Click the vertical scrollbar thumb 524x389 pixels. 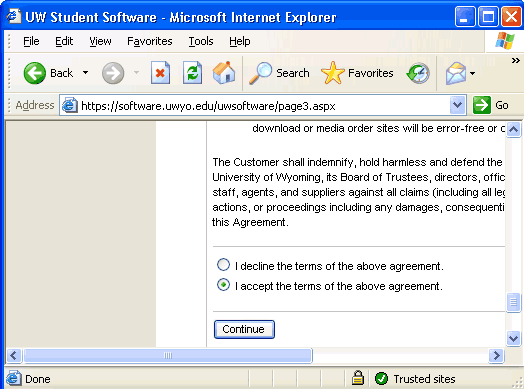[513, 302]
